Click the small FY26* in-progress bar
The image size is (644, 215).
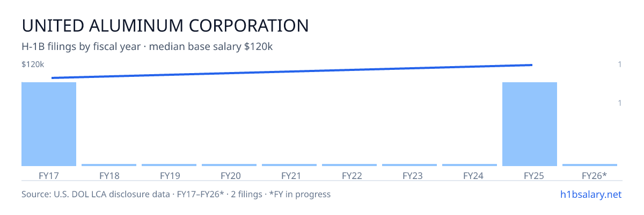(x=590, y=165)
